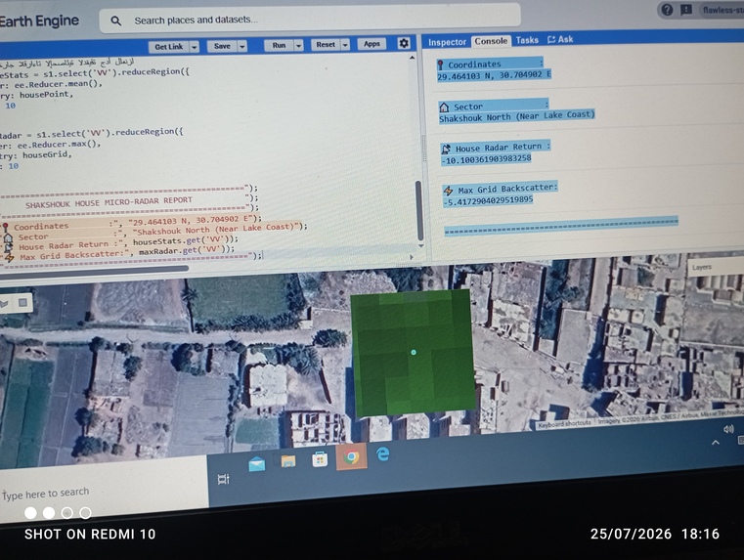Click lightning icon beside Max Grid Backscatter

(448, 191)
